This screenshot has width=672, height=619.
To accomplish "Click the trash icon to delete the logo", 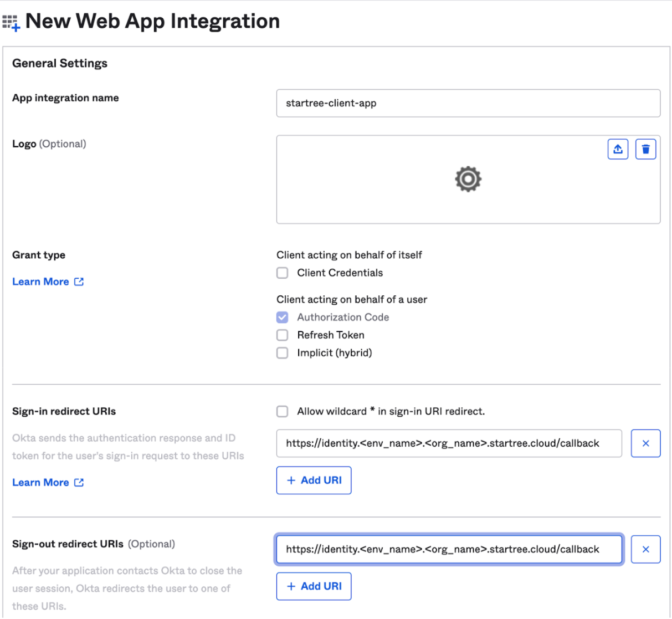I will [645, 148].
